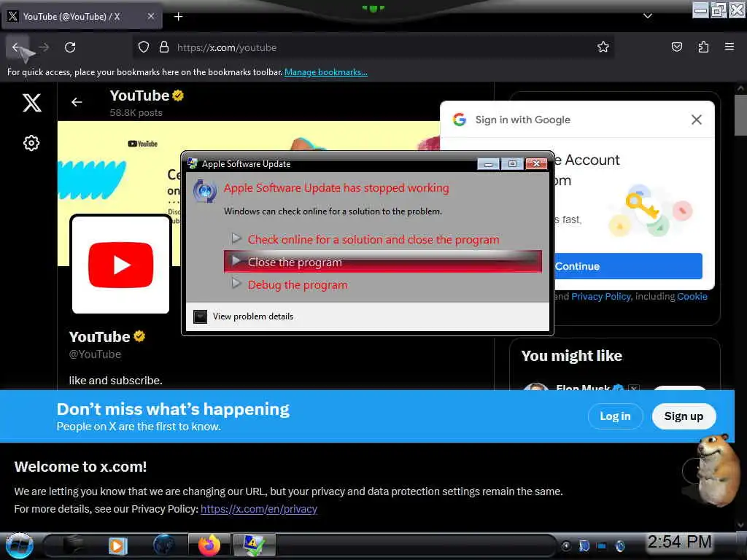
Task: Click the taskbar clock 2:54 PM
Action: (679, 542)
